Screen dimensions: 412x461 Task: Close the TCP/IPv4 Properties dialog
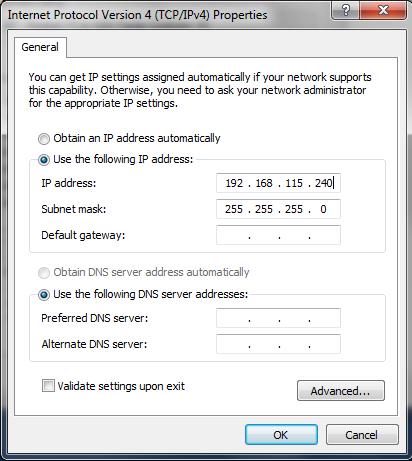coord(383,10)
